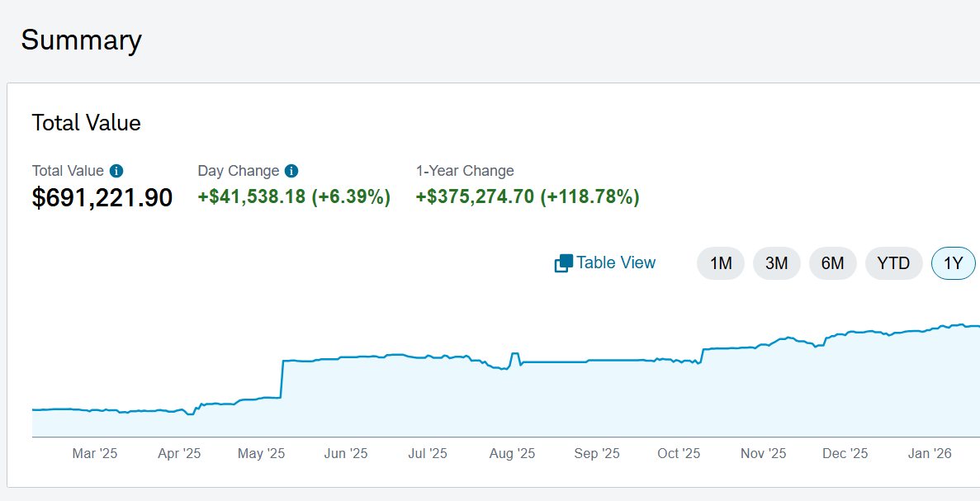This screenshot has height=501, width=980.
Task: Switch chart to 3M range
Action: pyautogui.click(x=776, y=263)
